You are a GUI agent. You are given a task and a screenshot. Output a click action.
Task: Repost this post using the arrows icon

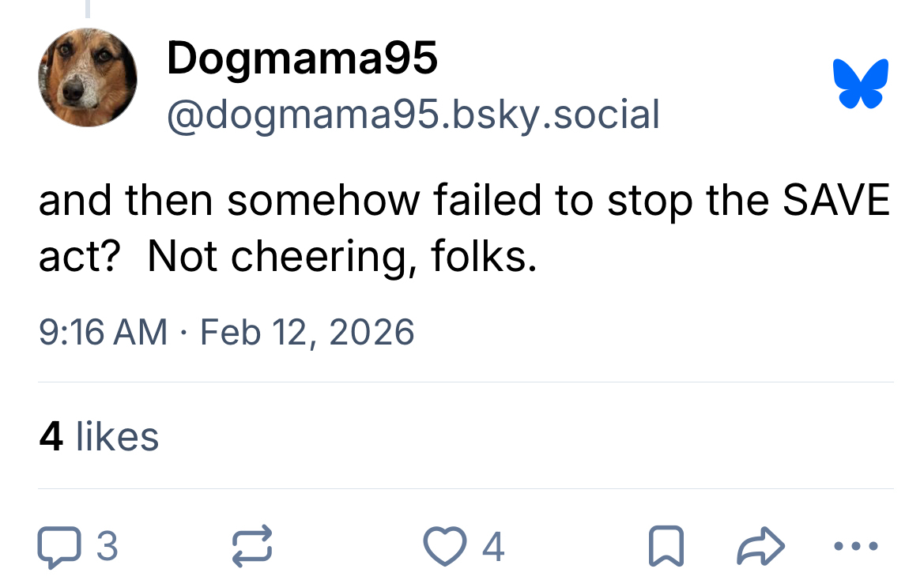[x=252, y=546]
